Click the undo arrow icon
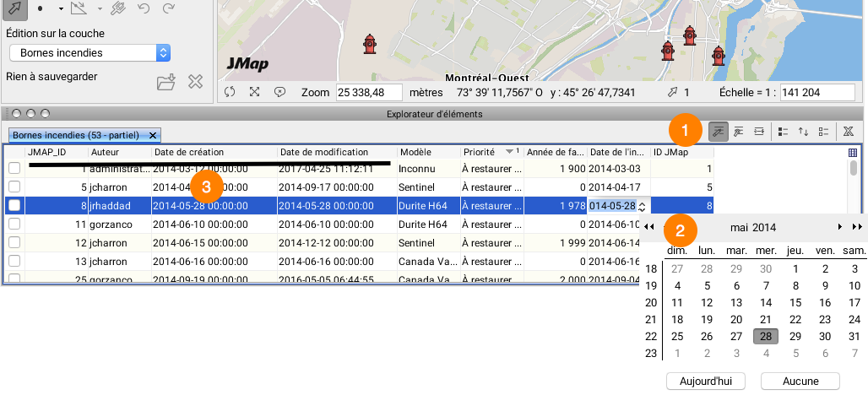 tap(143, 9)
